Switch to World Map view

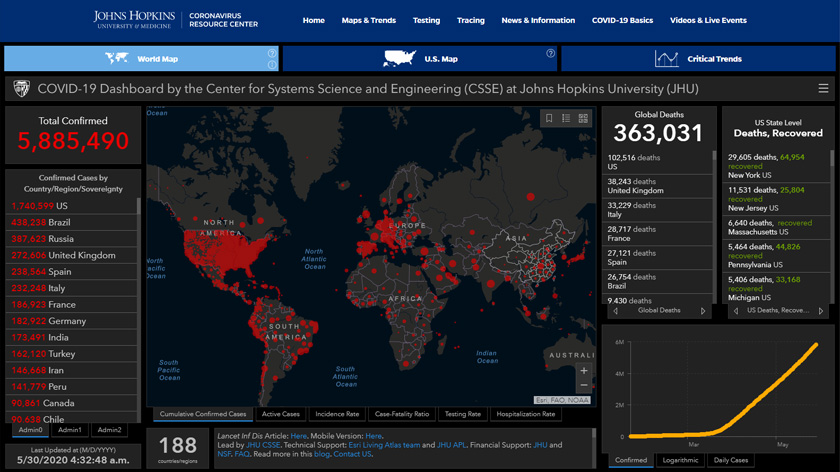[x=141, y=58]
